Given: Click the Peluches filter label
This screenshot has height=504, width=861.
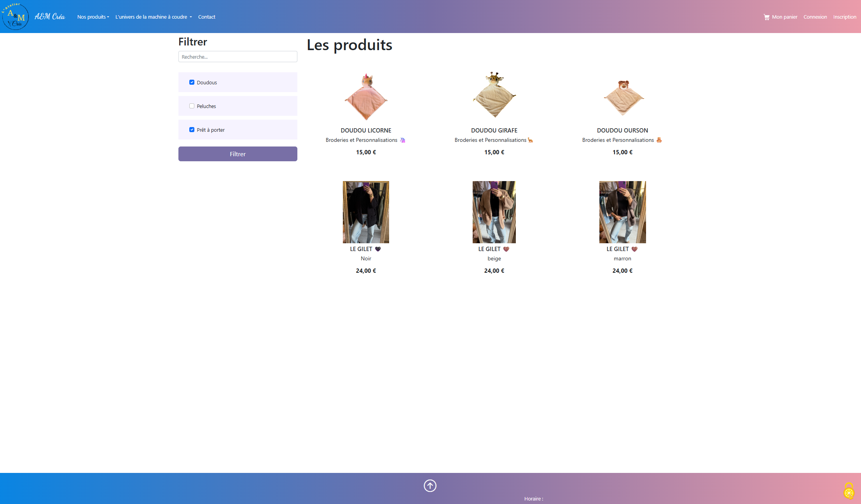Looking at the screenshot, I should (206, 106).
